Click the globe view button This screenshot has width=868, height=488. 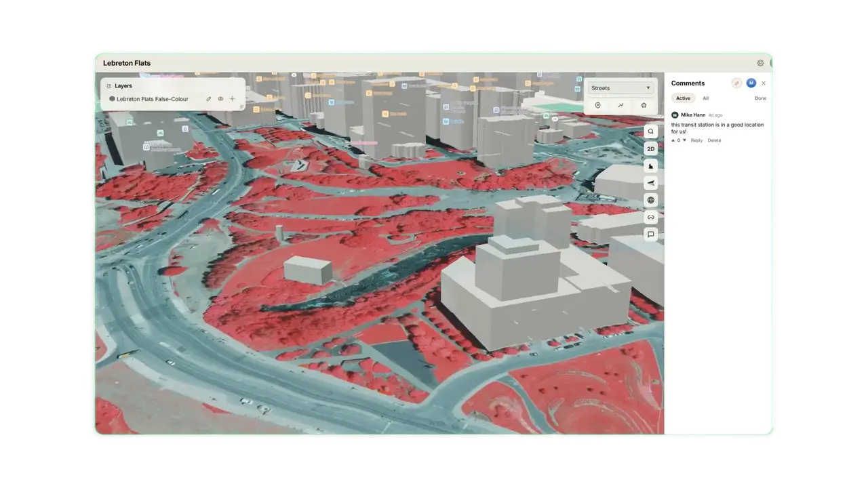coord(651,200)
